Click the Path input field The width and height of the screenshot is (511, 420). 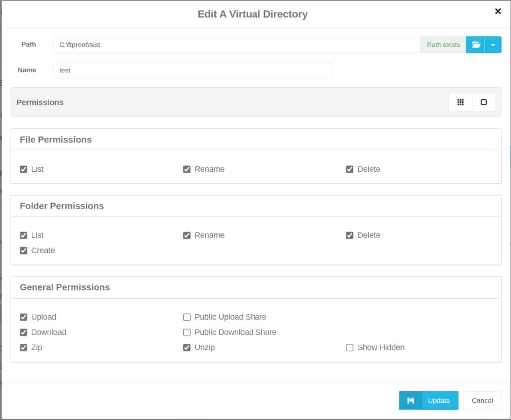pos(237,44)
